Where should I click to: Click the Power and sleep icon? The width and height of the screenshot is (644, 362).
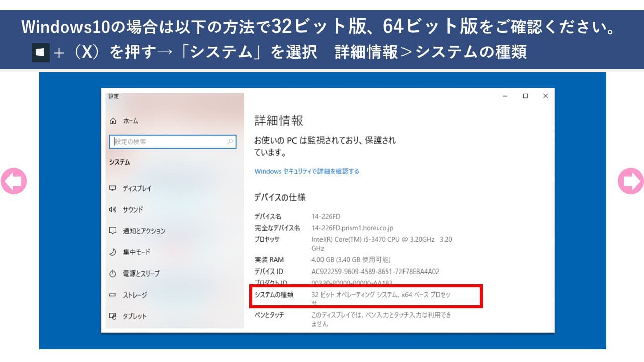pyautogui.click(x=113, y=274)
